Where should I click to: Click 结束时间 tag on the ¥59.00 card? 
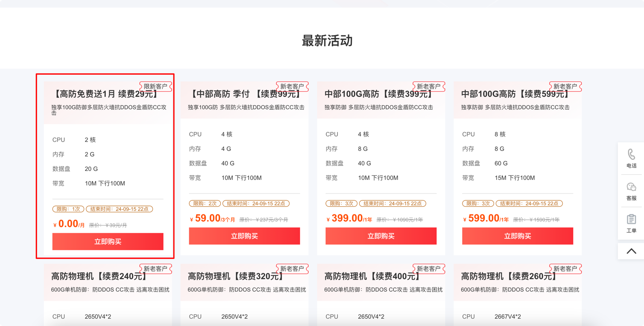(256, 203)
